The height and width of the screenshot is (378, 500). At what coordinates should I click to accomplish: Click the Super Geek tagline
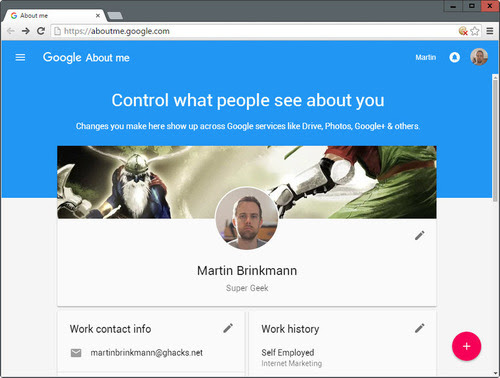click(247, 288)
